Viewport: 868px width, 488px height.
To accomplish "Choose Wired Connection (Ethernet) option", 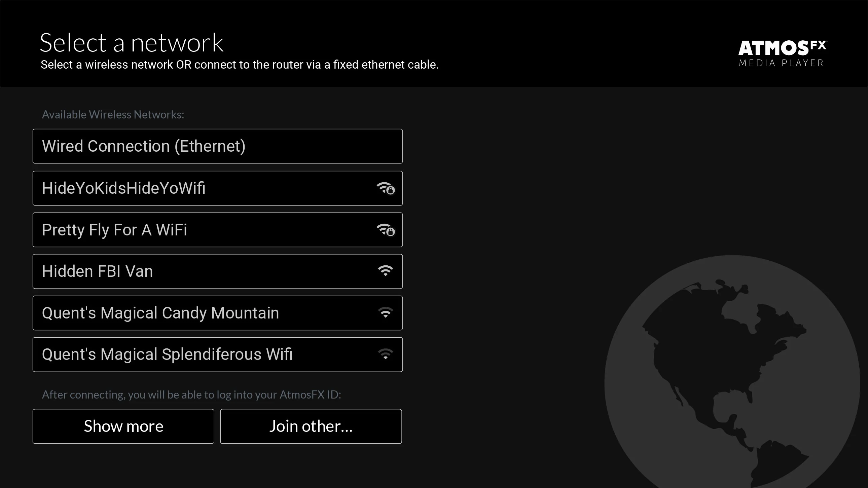I will pyautogui.click(x=218, y=146).
